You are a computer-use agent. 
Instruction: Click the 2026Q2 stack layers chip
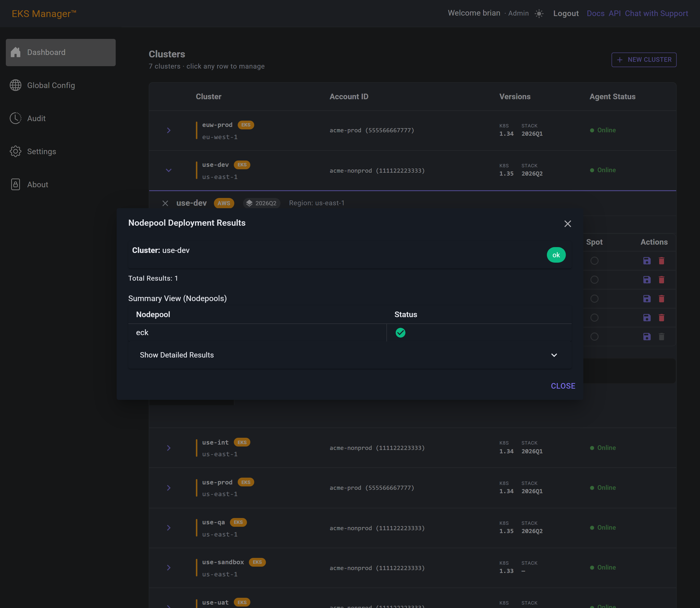(262, 203)
